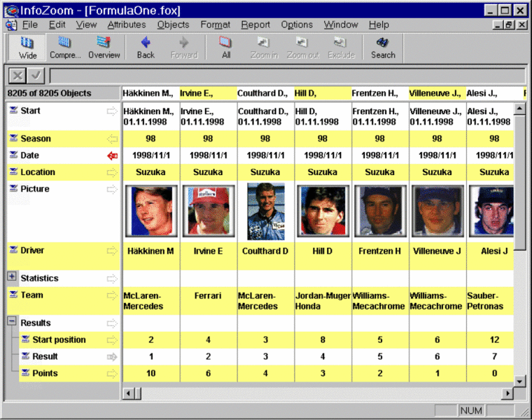Click the attribute icon beside Date
Screen dimensions: 532x420
13,155
